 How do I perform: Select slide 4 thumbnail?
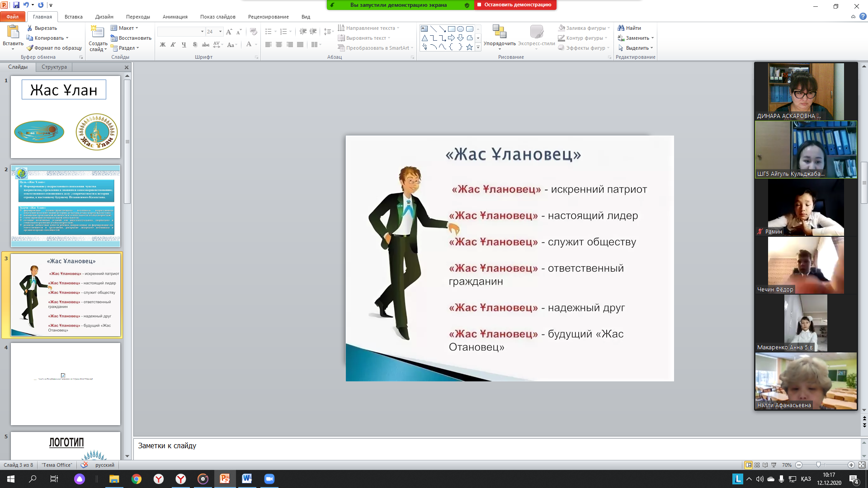click(66, 384)
